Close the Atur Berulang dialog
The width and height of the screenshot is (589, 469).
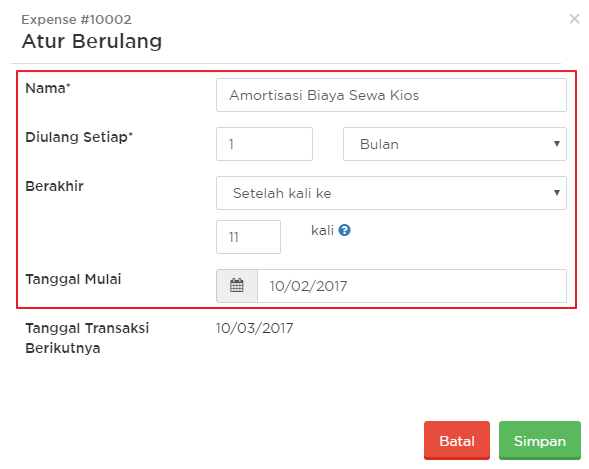coord(574,18)
